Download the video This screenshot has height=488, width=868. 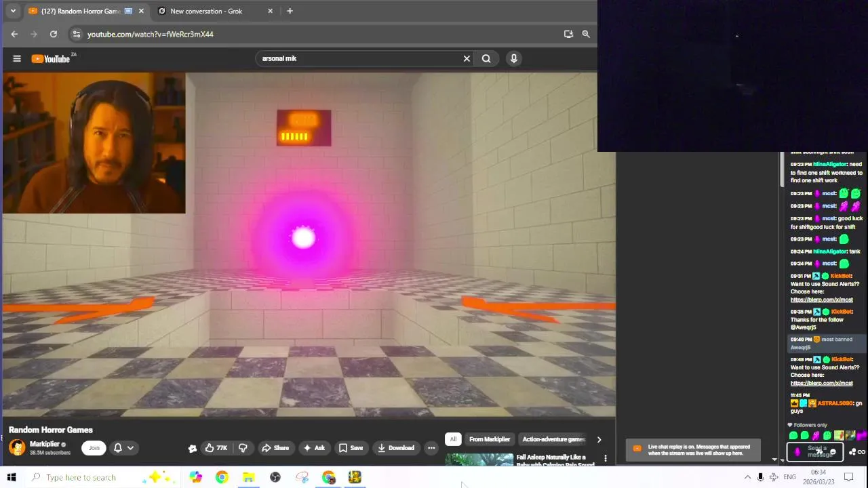click(396, 447)
